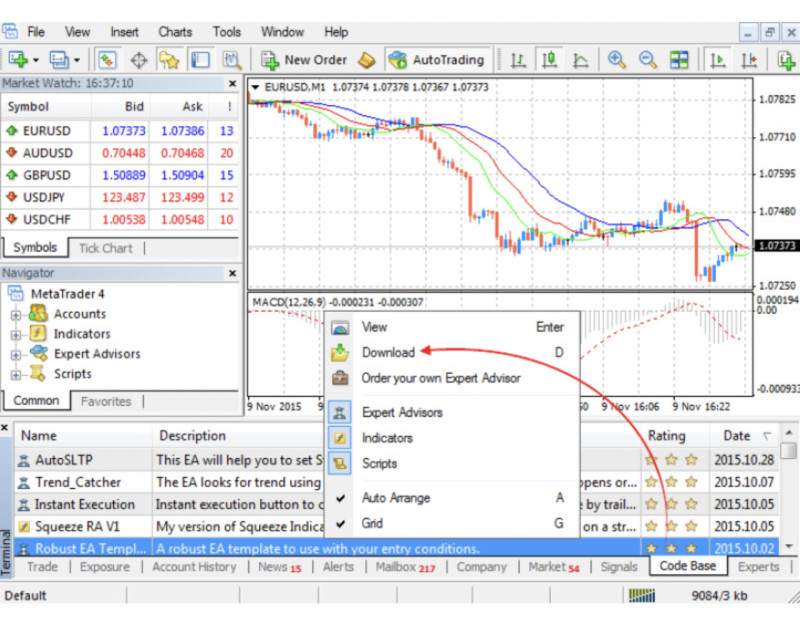Screen dimensions: 800x629
Task: Click the Zoom In magnifier icon
Action: click(616, 60)
